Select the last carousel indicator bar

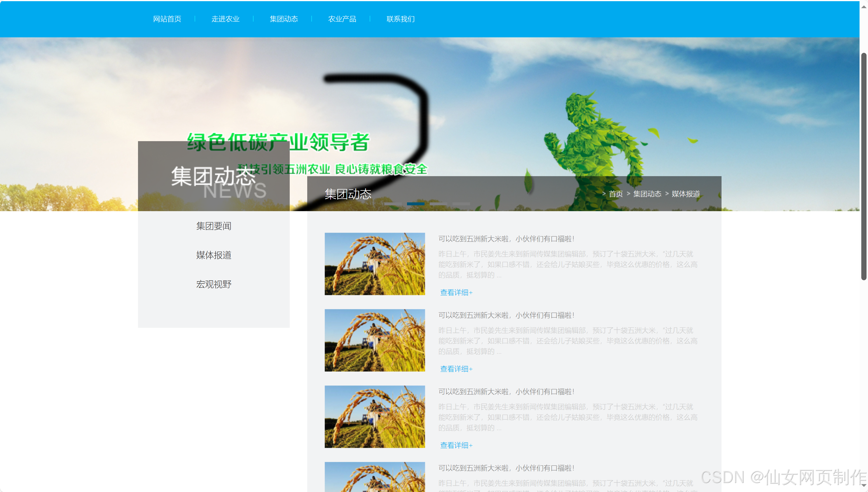coord(462,204)
